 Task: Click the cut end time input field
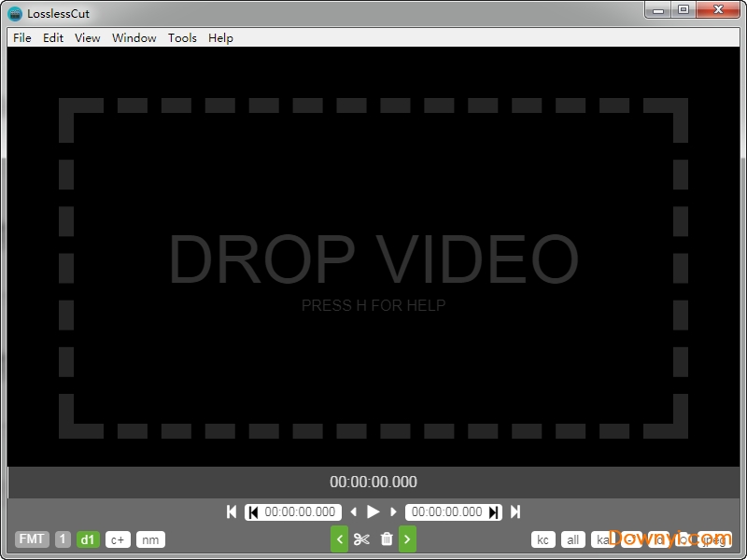pyautogui.click(x=447, y=511)
